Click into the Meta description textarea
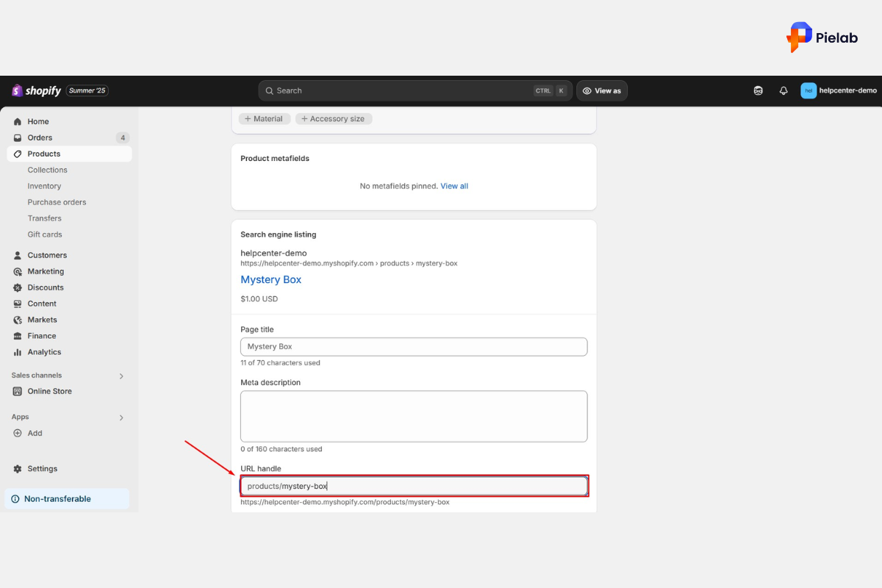 [x=414, y=416]
